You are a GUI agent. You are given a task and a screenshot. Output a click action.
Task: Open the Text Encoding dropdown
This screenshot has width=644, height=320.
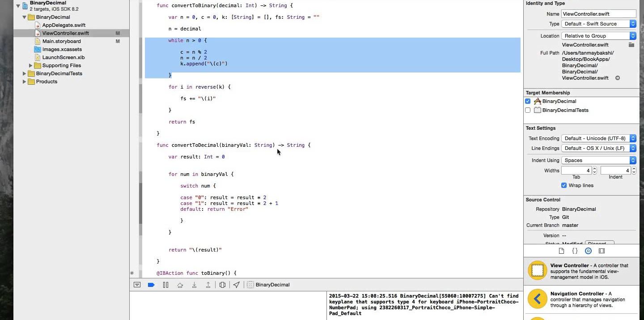click(599, 138)
